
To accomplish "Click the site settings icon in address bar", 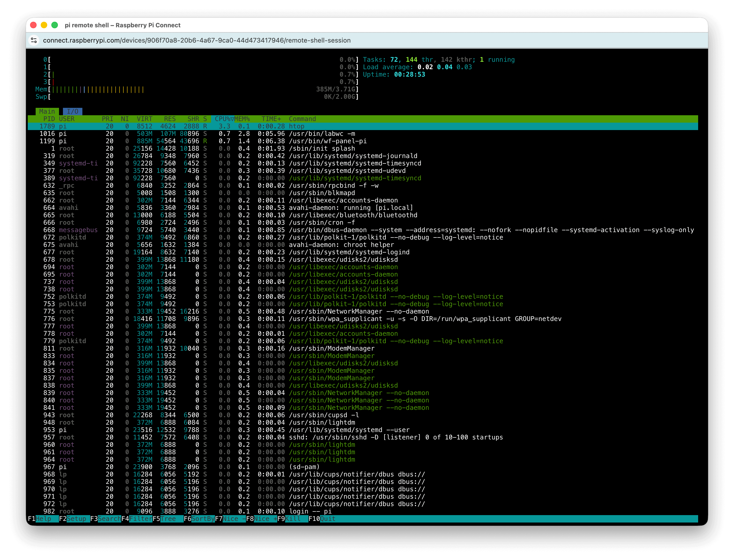I will click(x=34, y=40).
